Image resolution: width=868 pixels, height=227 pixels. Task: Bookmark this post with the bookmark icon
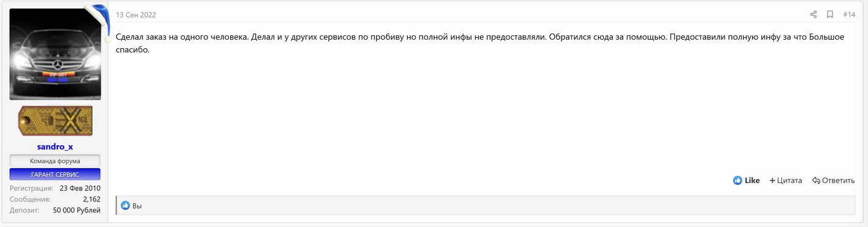[830, 15]
